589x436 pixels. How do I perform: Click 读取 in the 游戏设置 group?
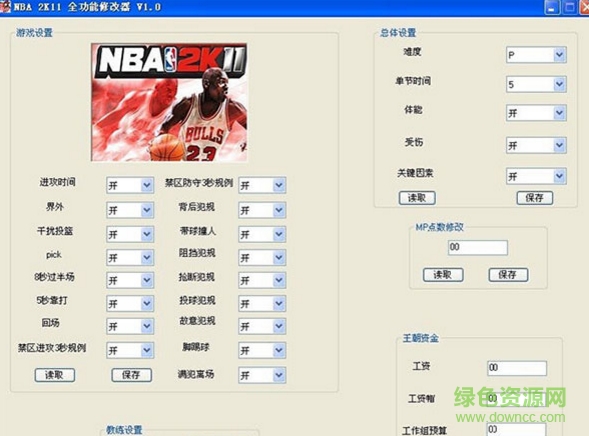point(55,375)
